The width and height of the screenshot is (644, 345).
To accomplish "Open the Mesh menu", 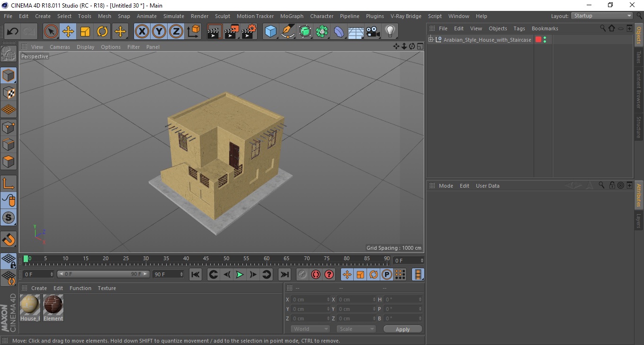I will point(105,16).
